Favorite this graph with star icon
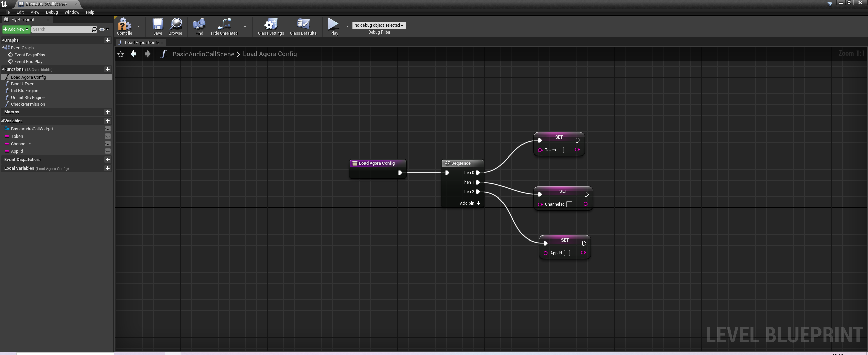This screenshot has height=355, width=868. point(120,54)
